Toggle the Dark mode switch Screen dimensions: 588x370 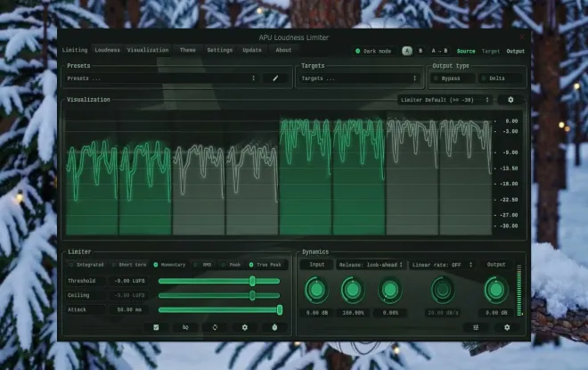pos(373,51)
